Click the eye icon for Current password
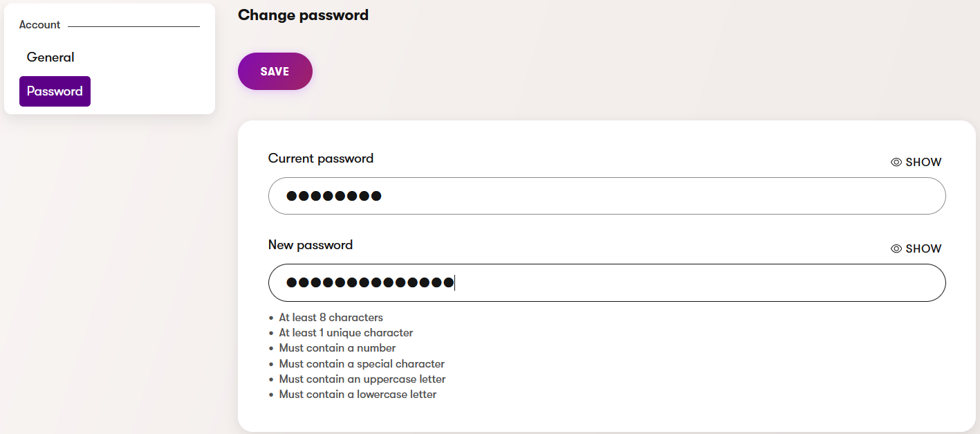Screen dimensions: 980x434 click(x=896, y=162)
